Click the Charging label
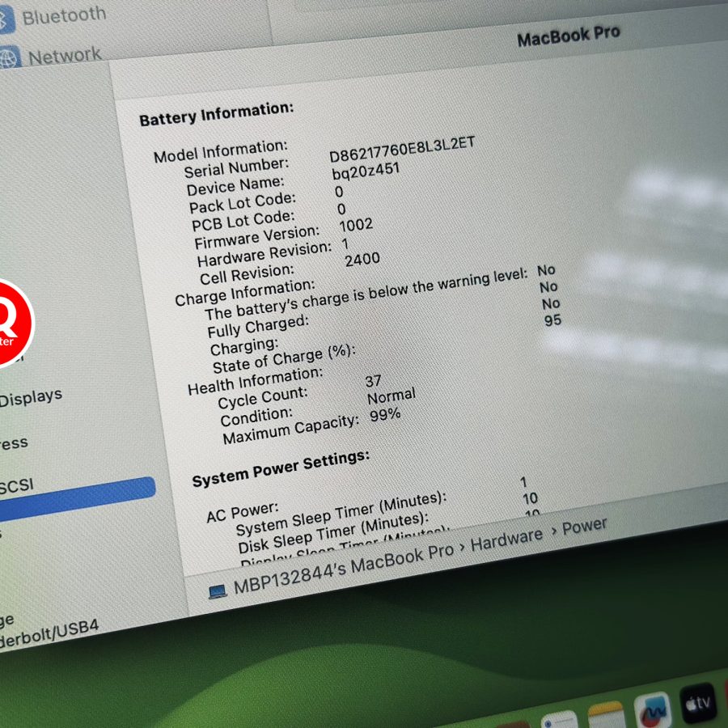This screenshot has height=728, width=728. point(244,345)
